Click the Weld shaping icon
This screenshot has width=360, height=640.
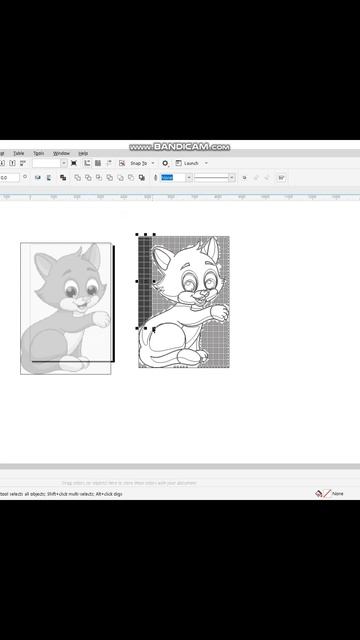[x=77, y=178]
